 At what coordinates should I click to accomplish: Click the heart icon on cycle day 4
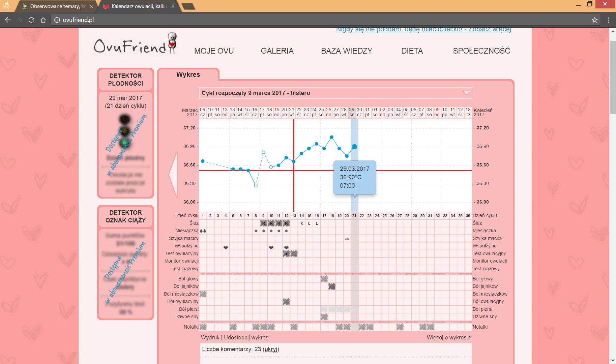(226, 247)
